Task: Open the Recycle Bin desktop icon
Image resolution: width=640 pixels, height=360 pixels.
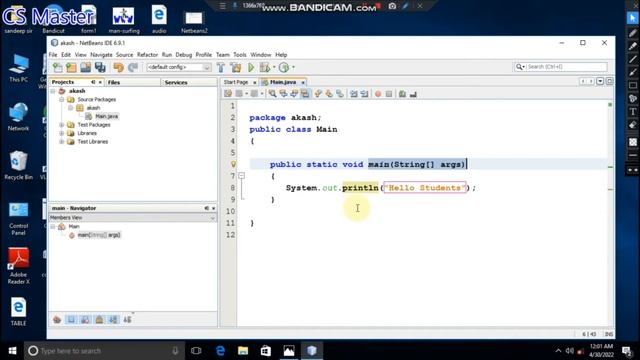Action: [x=18, y=166]
